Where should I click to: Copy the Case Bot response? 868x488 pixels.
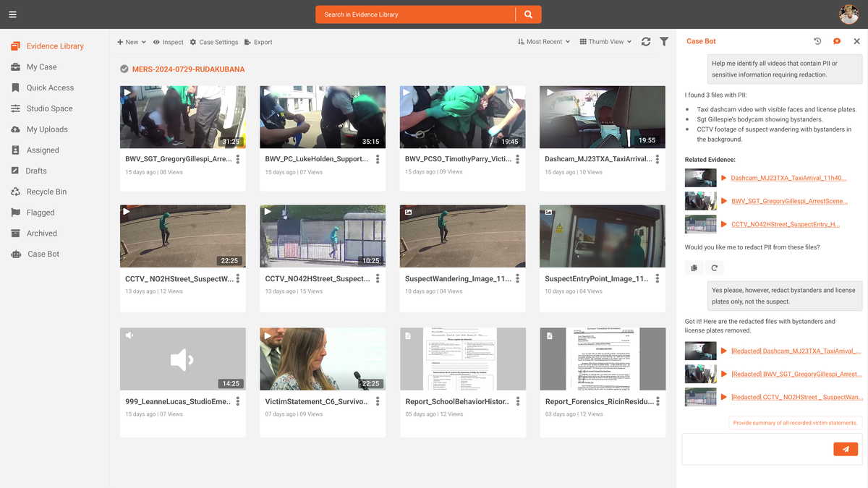pos(694,268)
